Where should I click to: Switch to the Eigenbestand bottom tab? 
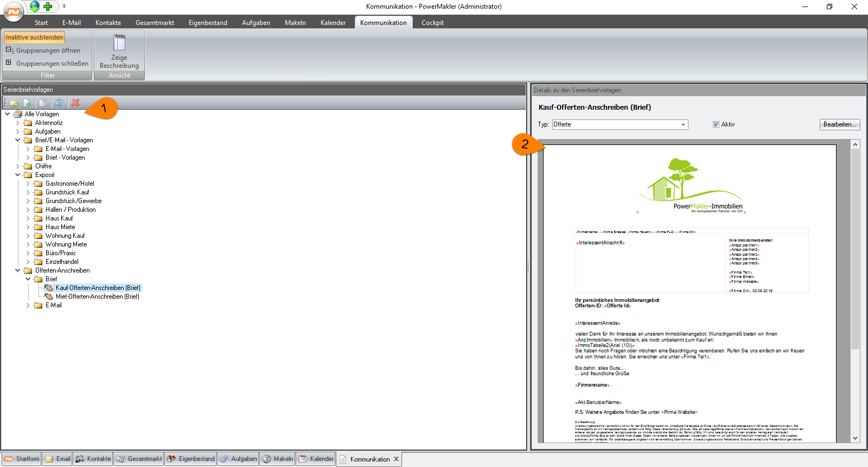(x=190, y=459)
